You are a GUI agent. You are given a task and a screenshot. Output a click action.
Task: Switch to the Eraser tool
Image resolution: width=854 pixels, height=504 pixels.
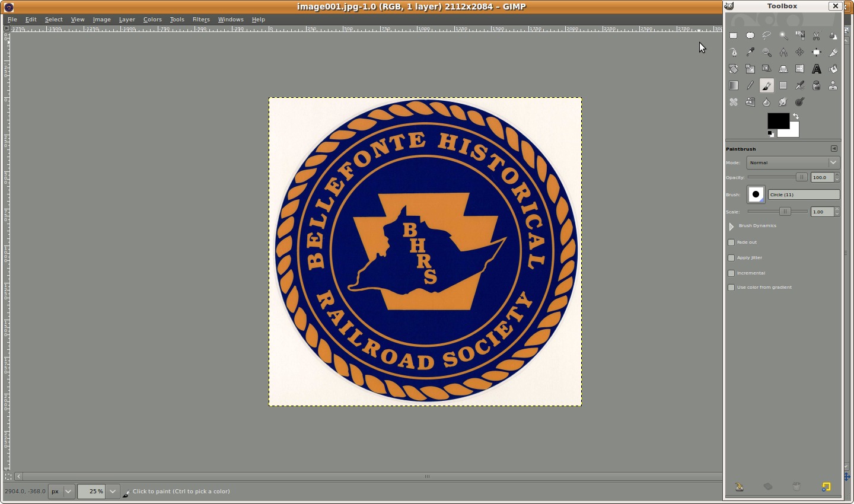(783, 85)
